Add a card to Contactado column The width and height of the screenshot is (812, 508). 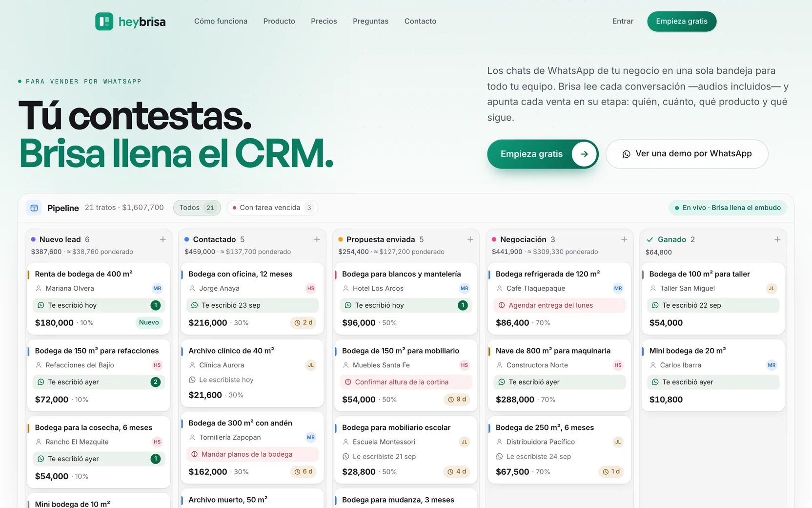pyautogui.click(x=317, y=239)
